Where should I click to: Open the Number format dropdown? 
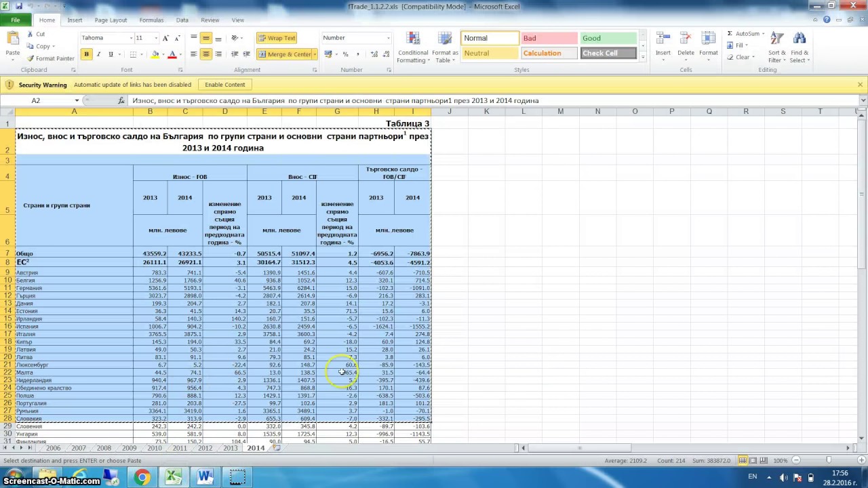click(357, 38)
